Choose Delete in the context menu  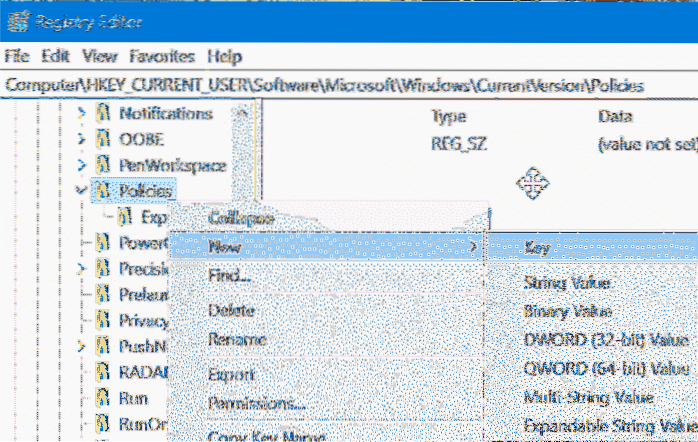(x=231, y=310)
